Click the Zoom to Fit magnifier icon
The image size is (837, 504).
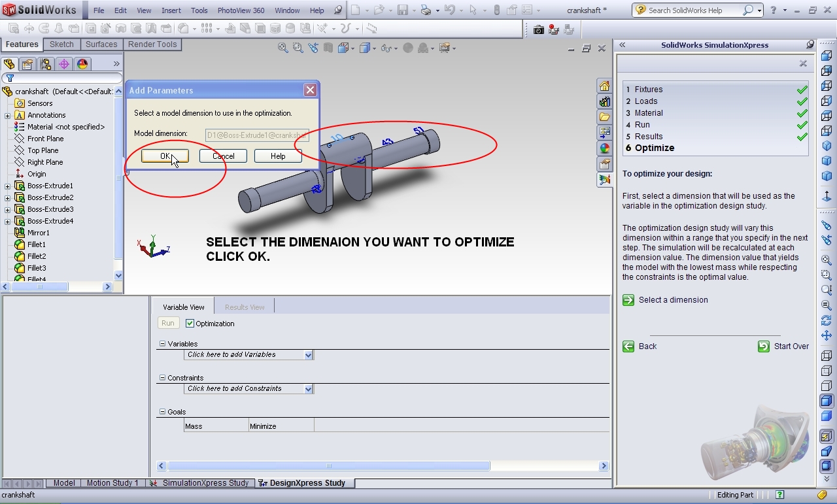point(283,48)
